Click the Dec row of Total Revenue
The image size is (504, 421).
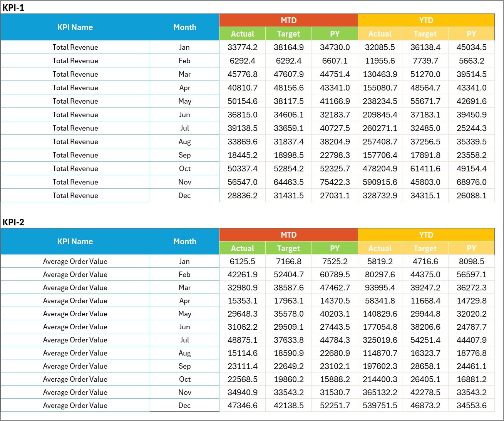pyautogui.click(x=75, y=195)
